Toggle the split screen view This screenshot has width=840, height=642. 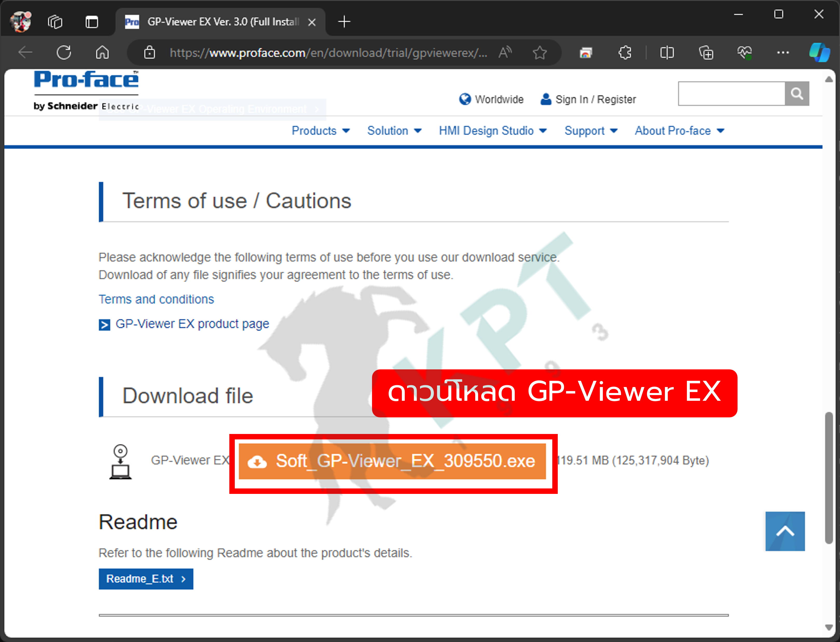click(x=667, y=52)
